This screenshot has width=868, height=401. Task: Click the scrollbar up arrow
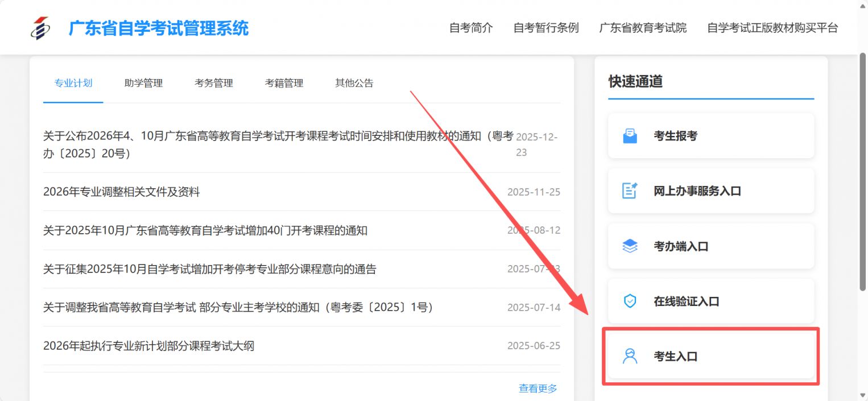click(862, 5)
